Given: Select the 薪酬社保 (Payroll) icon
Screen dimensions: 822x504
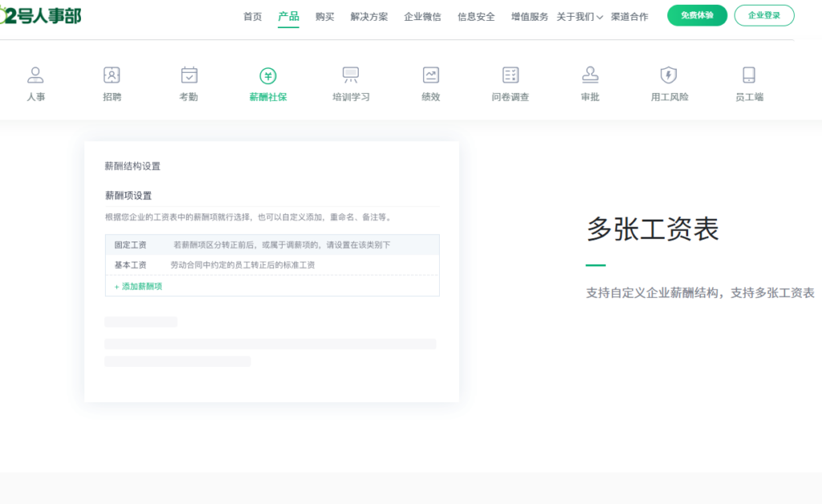Looking at the screenshot, I should [x=268, y=80].
